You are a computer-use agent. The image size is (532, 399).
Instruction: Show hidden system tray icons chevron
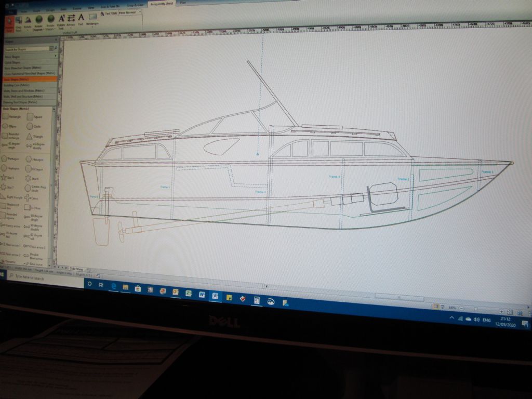click(451, 317)
